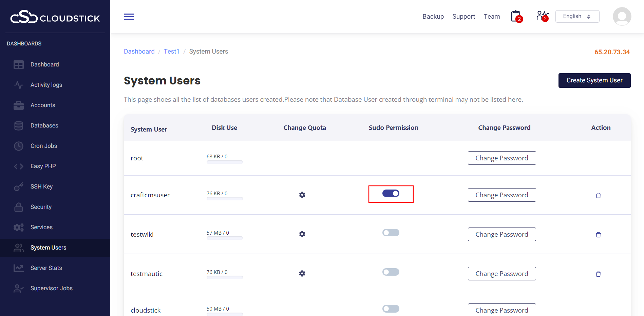
Task: Enable sudo permission for testwiki
Action: tap(391, 233)
